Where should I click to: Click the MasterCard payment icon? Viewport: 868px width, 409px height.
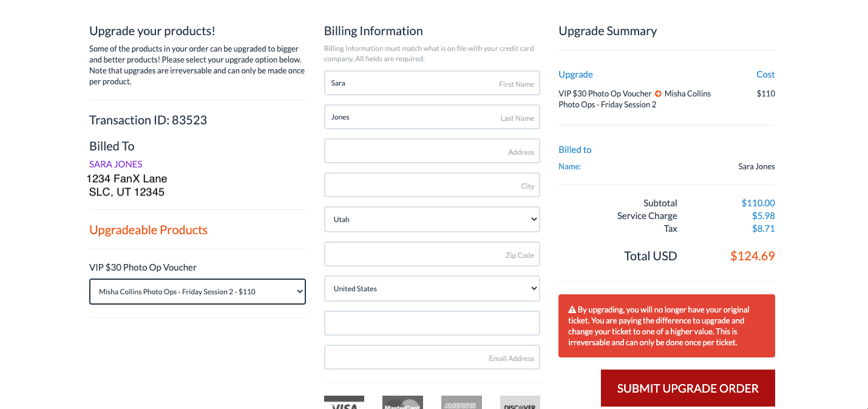pyautogui.click(x=402, y=402)
